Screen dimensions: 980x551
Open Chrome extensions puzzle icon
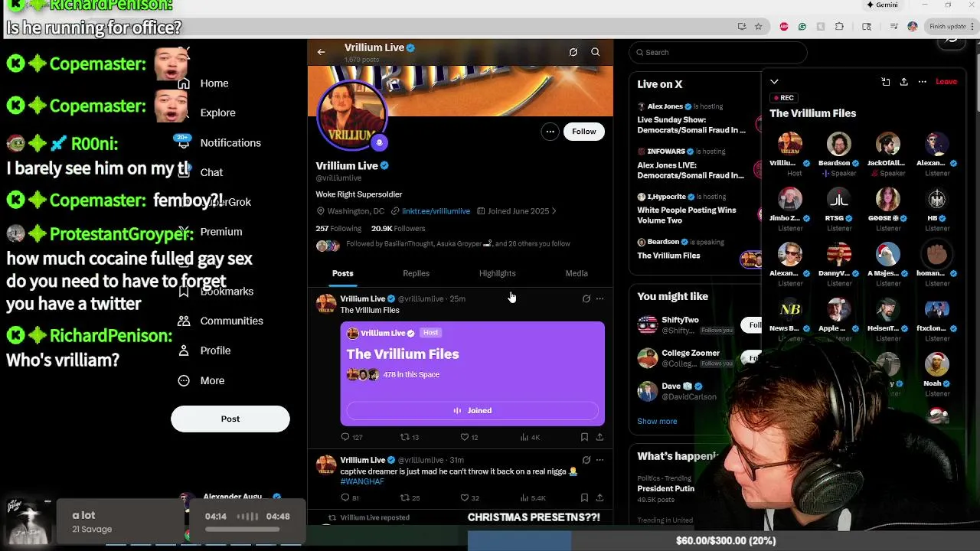tap(839, 26)
